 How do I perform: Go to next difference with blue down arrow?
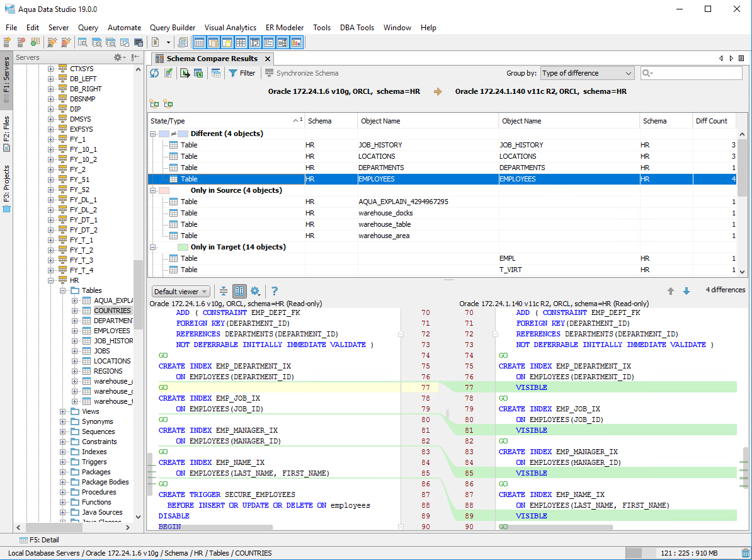[686, 291]
